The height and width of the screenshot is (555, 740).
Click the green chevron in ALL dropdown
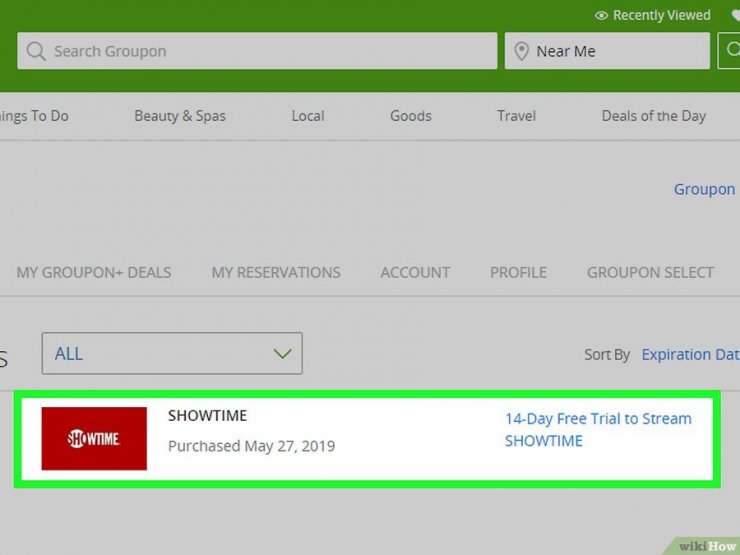(282, 353)
